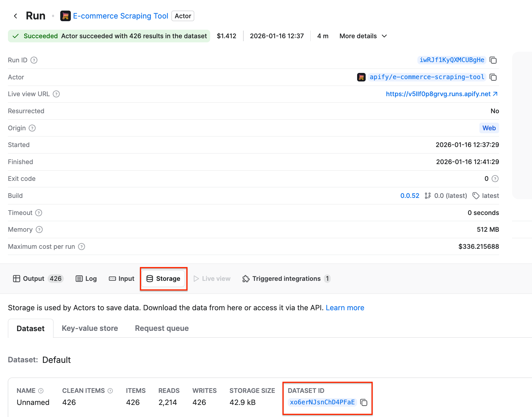This screenshot has height=417, width=532.
Task: Open dataset xo6erNJsnChD4PFaE
Action: coord(322,402)
